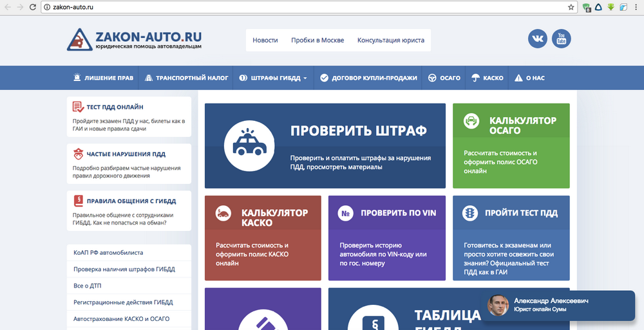Click Пройдите экзамен ПДД у нас description
The height and width of the screenshot is (330, 644).
pos(129,125)
